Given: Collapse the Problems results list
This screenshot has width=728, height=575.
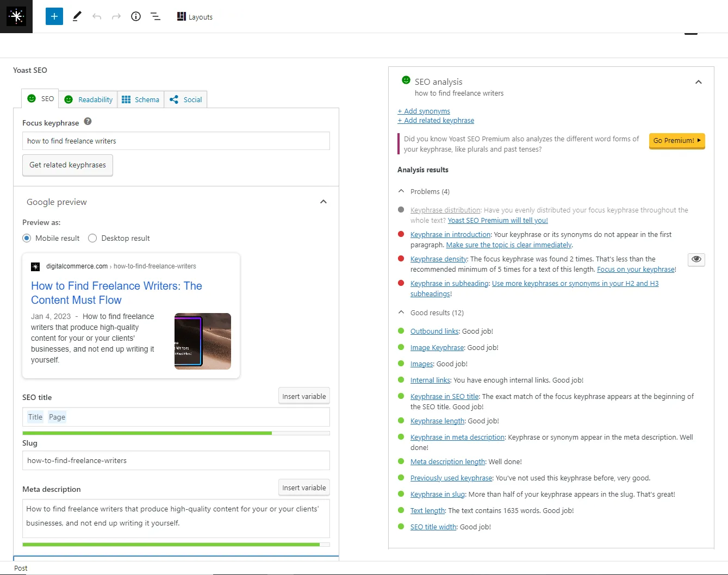Looking at the screenshot, I should 401,191.
